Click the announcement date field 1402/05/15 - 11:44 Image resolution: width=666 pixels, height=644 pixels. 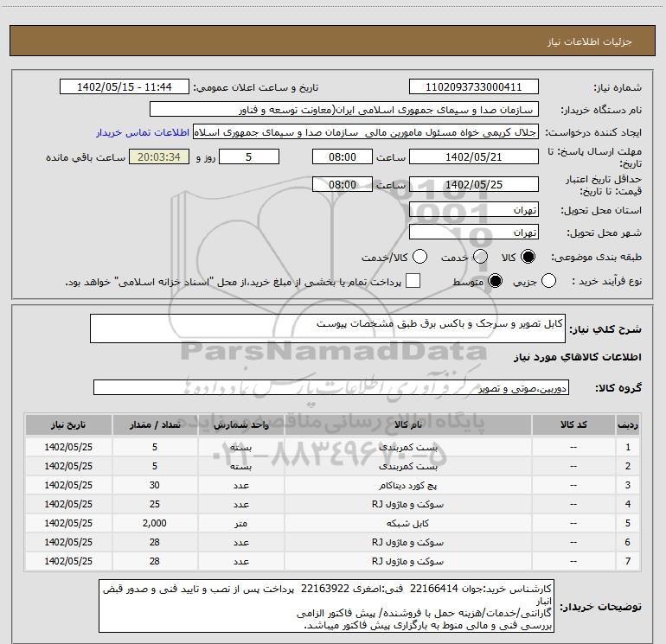[x=125, y=87]
